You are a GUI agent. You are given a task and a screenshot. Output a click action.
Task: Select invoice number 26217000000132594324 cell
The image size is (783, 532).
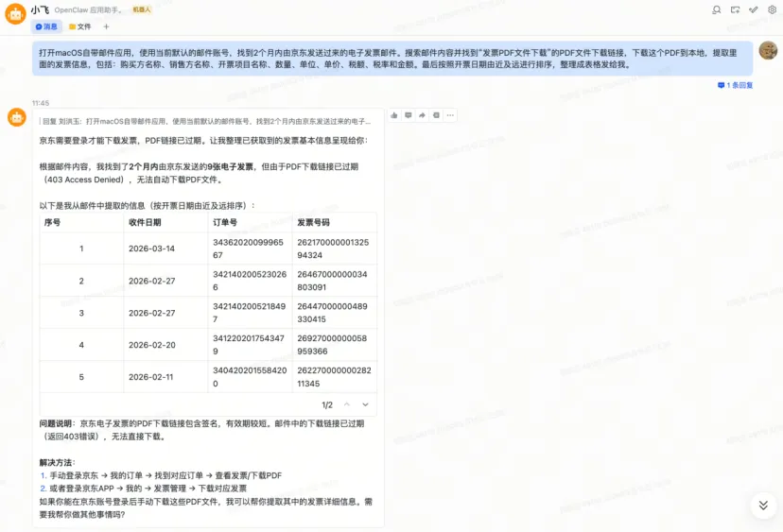point(333,249)
